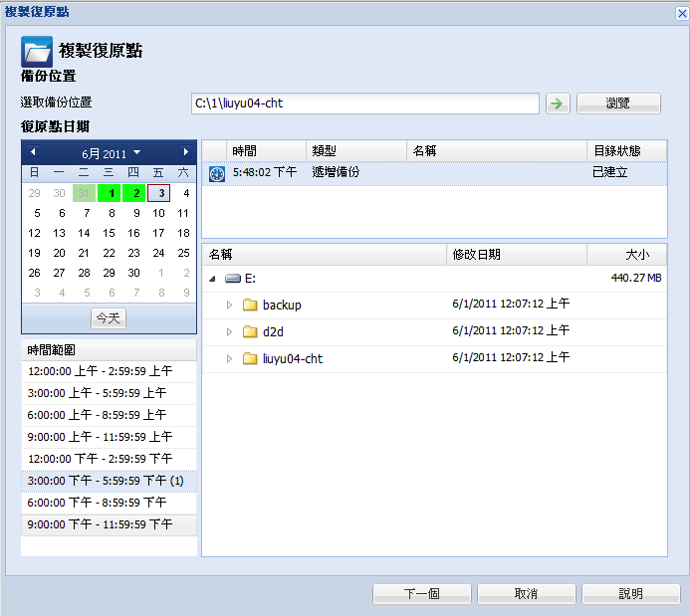Click the 遞增備份 type cell
Viewport: 690px width, 616px height.
[x=336, y=172]
